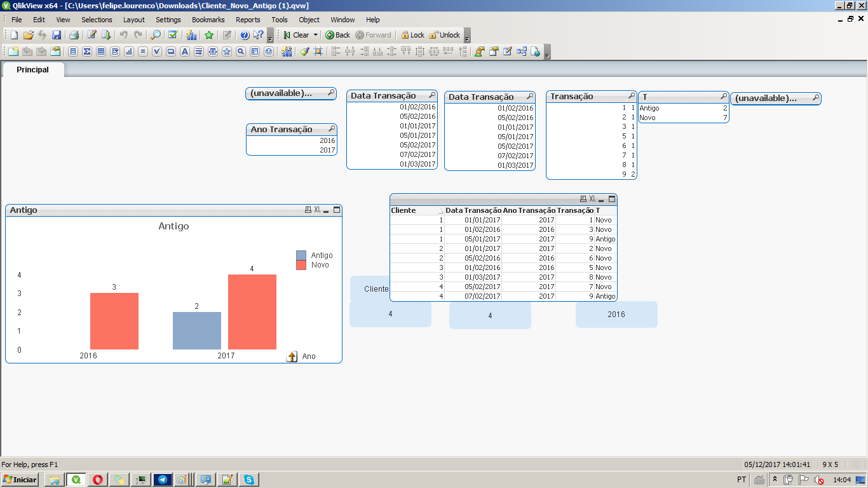Screen dimensions: 868x488
Task: Open the Layout menu
Action: (x=134, y=20)
